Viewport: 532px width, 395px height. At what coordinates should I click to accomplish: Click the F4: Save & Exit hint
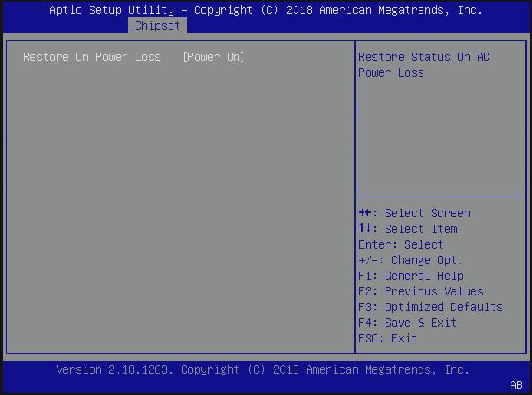408,323
